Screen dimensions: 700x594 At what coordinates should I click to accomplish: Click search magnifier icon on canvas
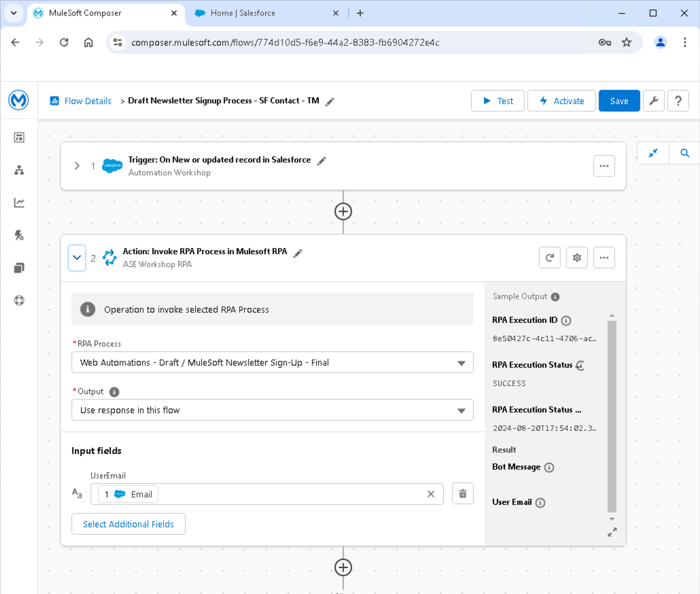point(684,154)
